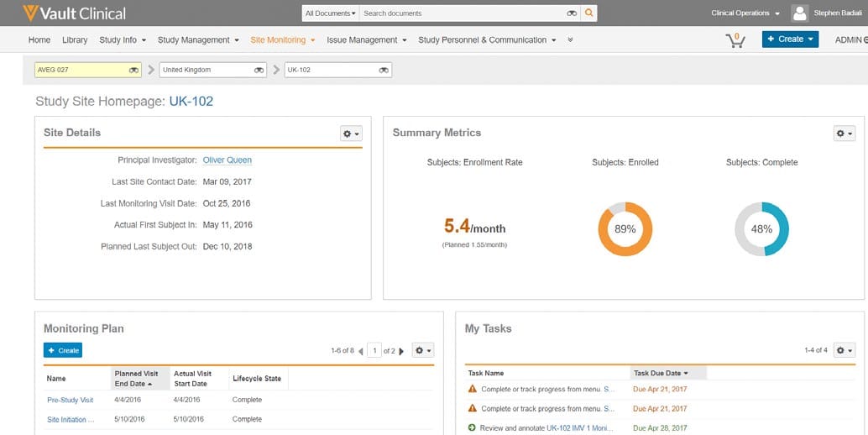Click Actual Visit Start Date column header
Image resolution: width=868 pixels, height=435 pixels.
coord(199,379)
